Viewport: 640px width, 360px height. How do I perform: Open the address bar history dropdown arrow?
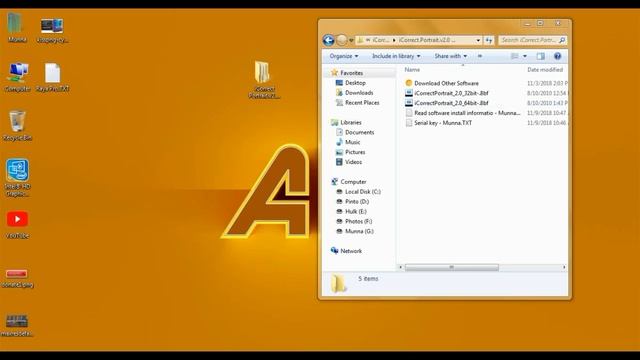click(x=478, y=40)
